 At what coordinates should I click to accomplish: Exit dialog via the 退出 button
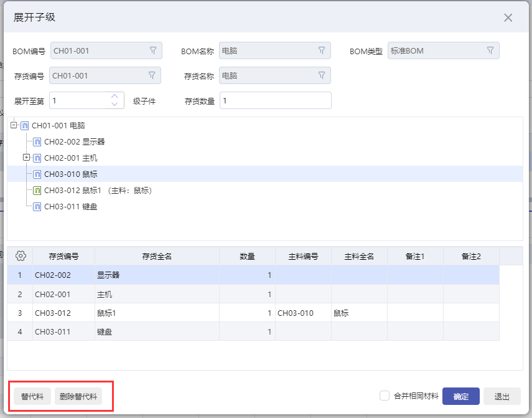point(502,396)
